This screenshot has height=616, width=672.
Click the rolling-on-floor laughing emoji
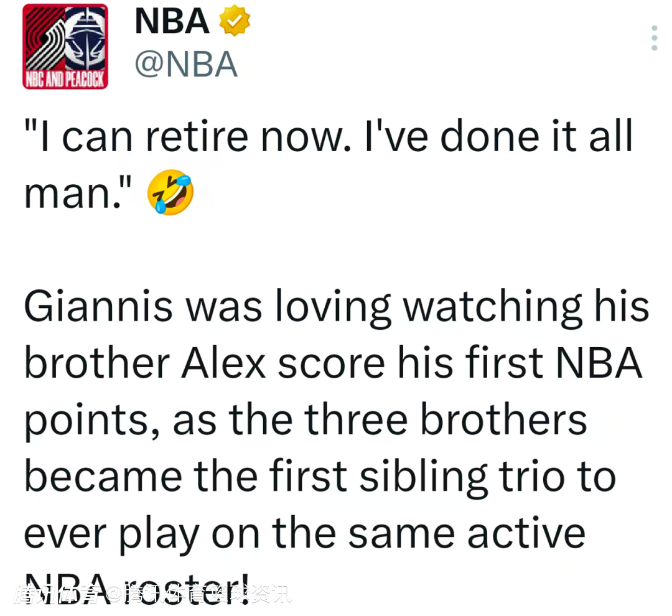[170, 192]
